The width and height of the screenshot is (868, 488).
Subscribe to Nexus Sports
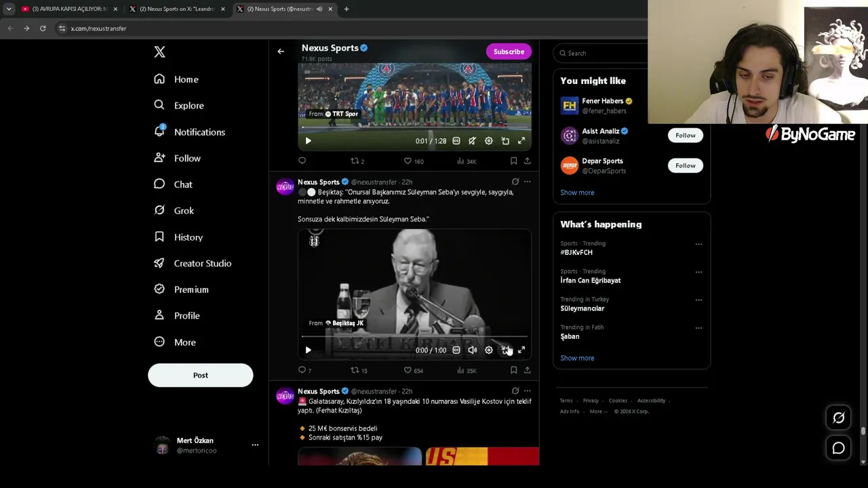coord(509,52)
